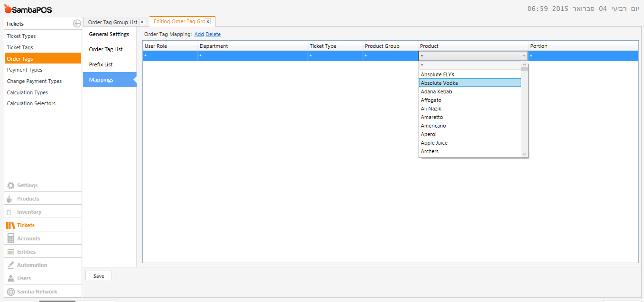Close the Order Tag Group List tab

(x=142, y=22)
